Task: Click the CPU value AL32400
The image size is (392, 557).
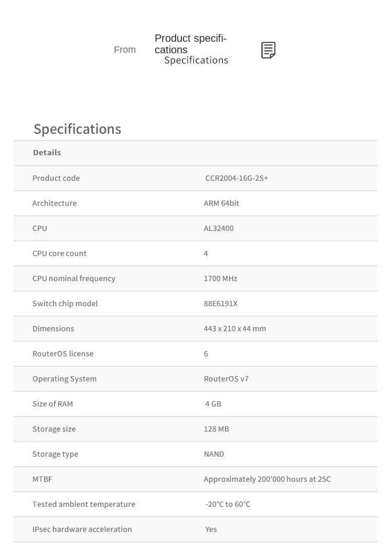Action: click(218, 228)
